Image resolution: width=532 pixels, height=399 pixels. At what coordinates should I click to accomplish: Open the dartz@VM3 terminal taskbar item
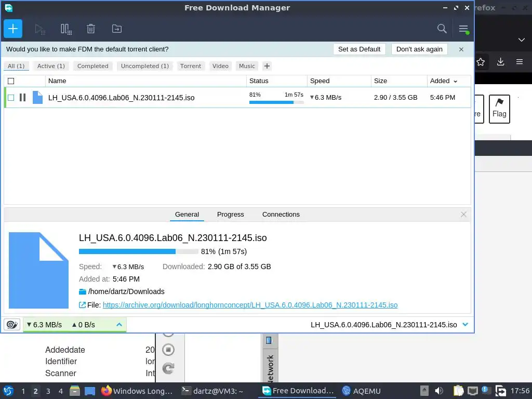212,391
